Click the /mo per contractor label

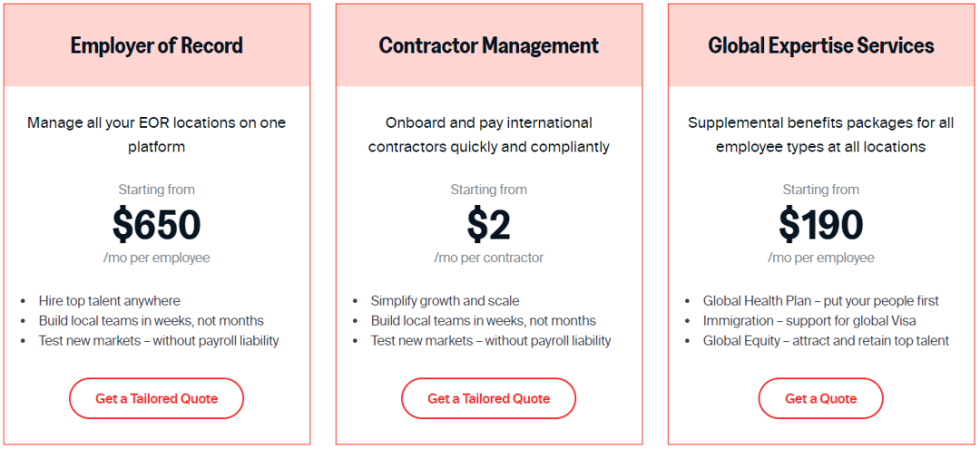click(x=488, y=258)
